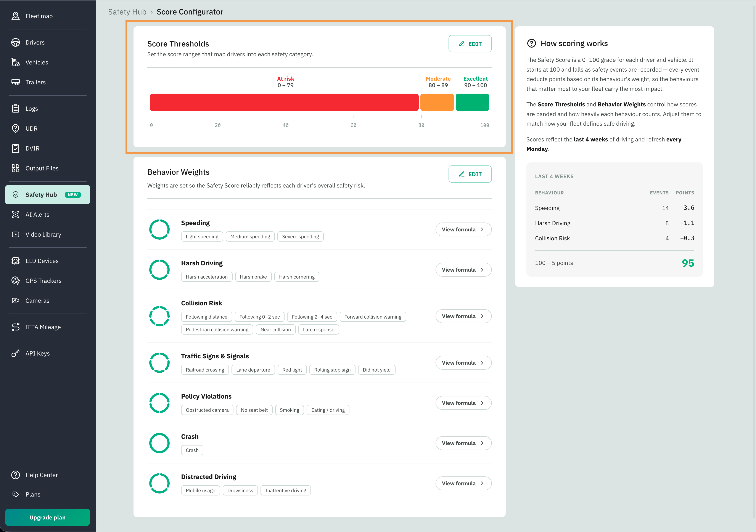
Task: Click the Upgrade plan button
Action: [x=47, y=517]
